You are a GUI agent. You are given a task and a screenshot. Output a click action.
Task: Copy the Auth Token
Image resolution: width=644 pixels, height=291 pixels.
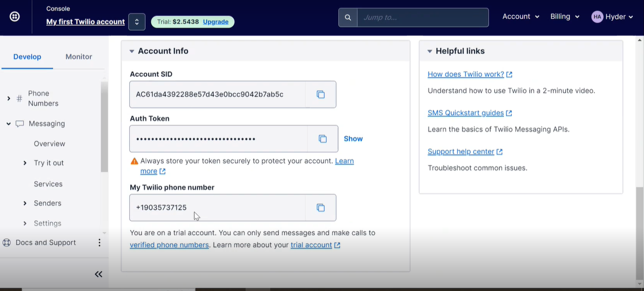coord(323,139)
